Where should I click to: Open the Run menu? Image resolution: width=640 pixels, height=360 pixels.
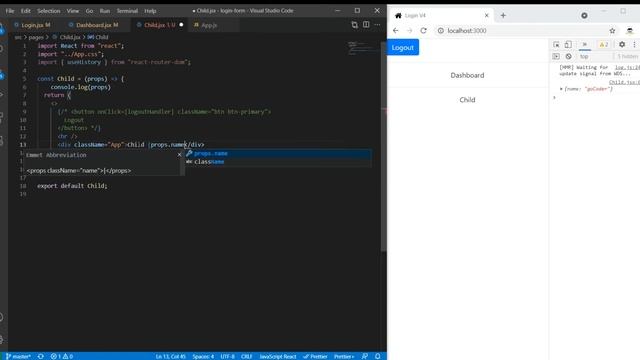[x=105, y=11]
